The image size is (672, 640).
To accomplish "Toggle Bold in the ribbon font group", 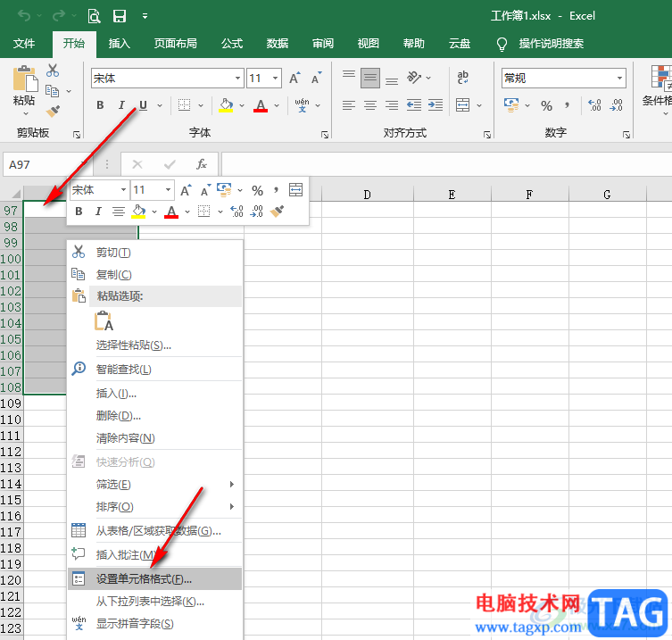I will [100, 105].
